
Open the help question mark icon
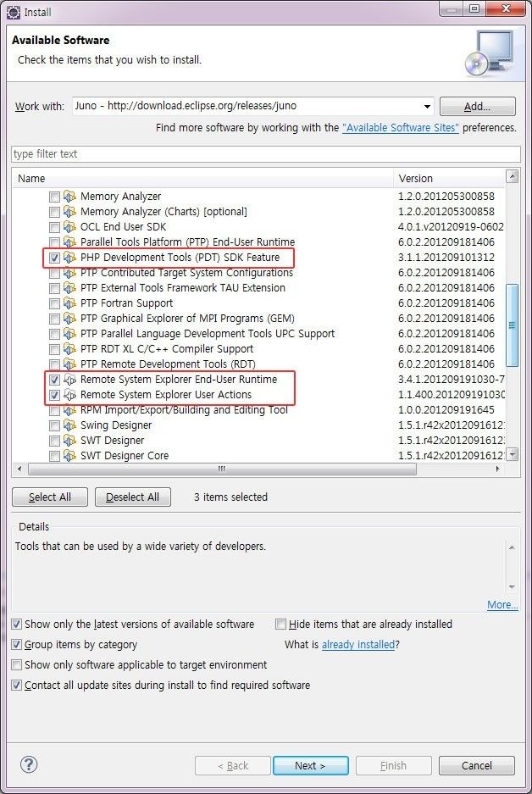[29, 764]
